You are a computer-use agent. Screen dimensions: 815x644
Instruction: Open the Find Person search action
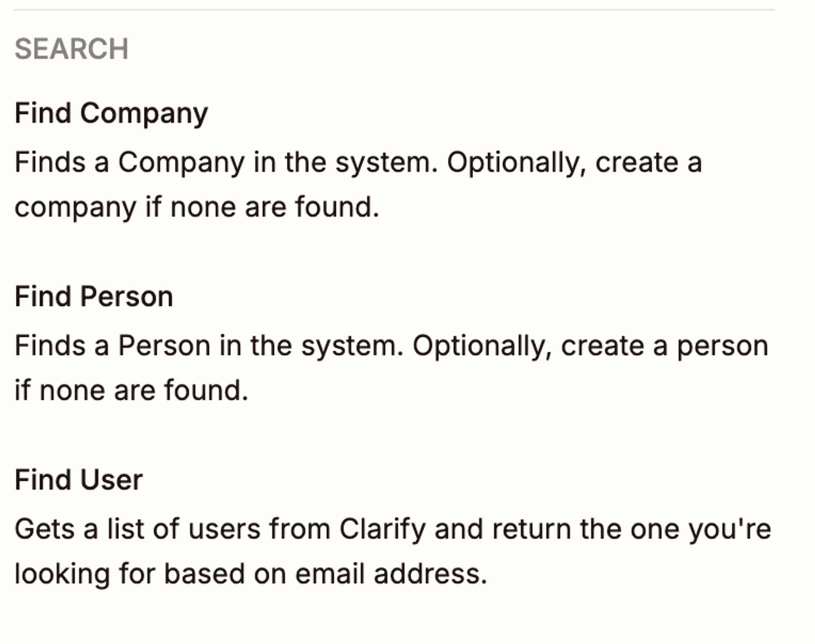pyautogui.click(x=94, y=297)
